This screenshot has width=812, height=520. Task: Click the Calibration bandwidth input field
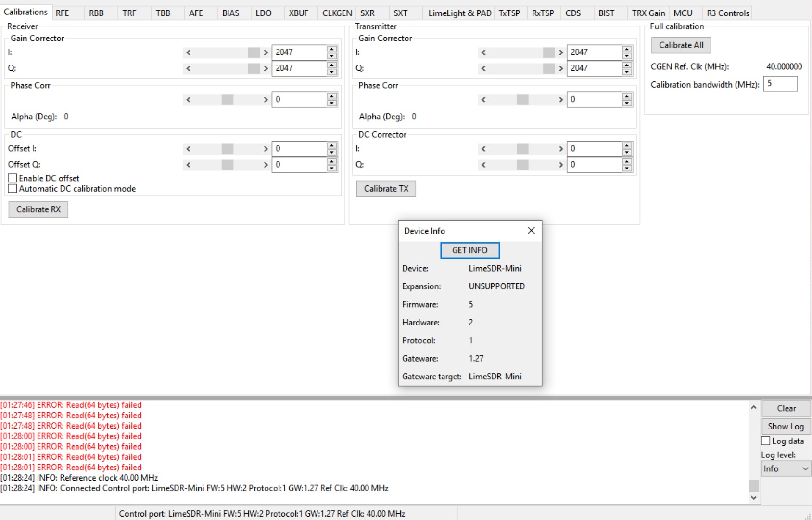point(780,84)
